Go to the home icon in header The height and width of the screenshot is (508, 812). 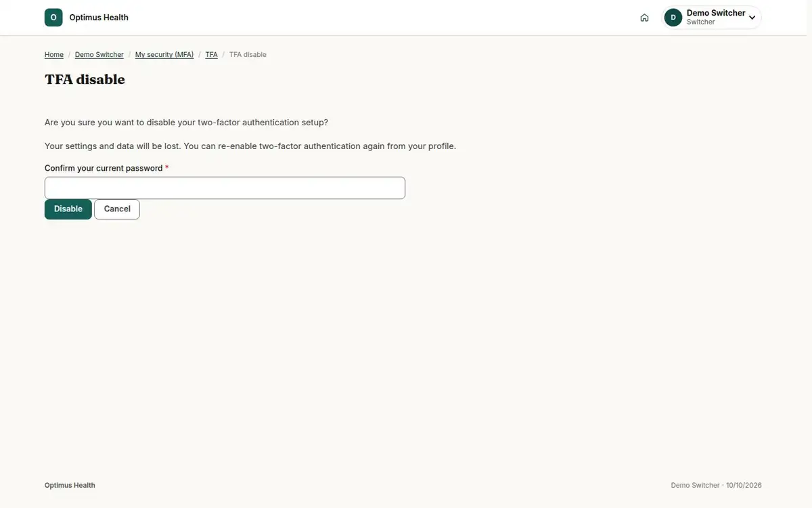coord(644,18)
